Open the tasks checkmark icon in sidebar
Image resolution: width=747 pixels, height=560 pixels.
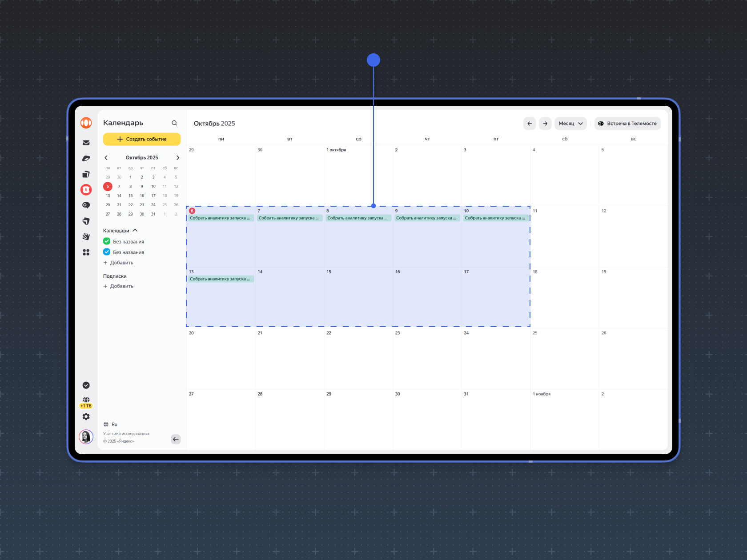click(86, 385)
